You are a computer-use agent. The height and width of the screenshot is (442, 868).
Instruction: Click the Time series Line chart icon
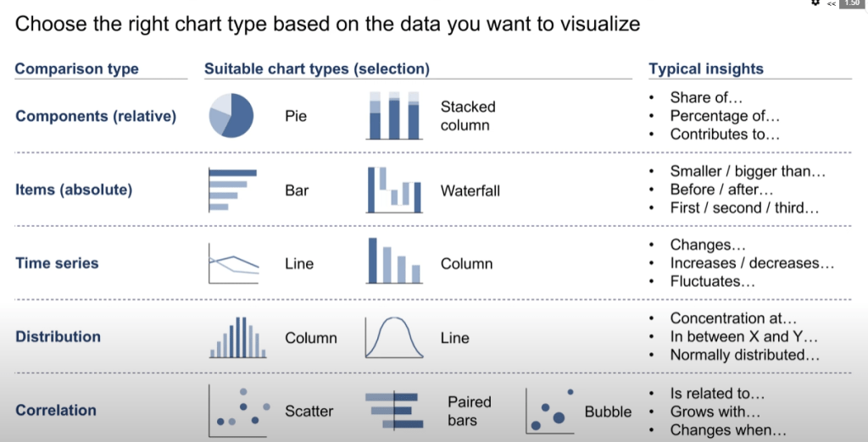click(233, 263)
